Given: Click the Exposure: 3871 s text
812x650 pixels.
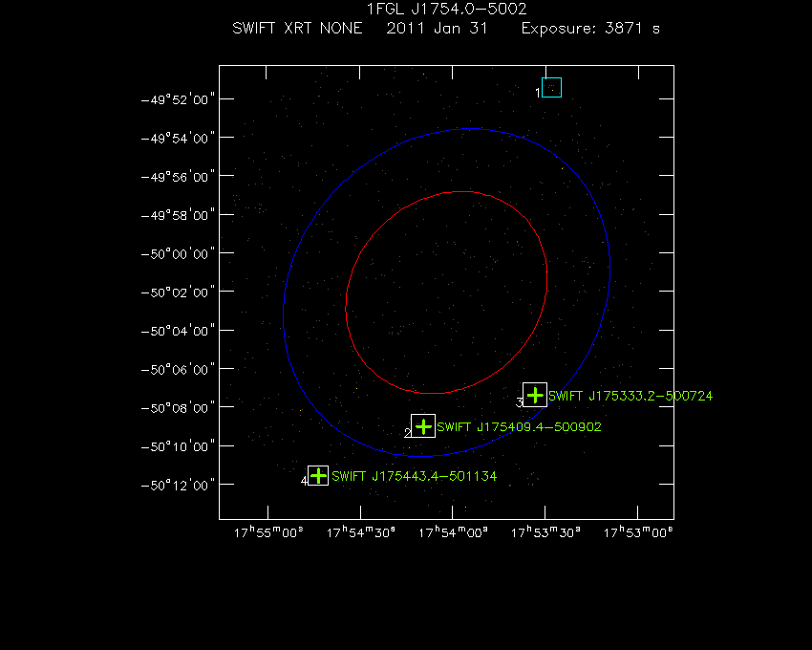Looking at the screenshot, I should click(x=590, y=28).
